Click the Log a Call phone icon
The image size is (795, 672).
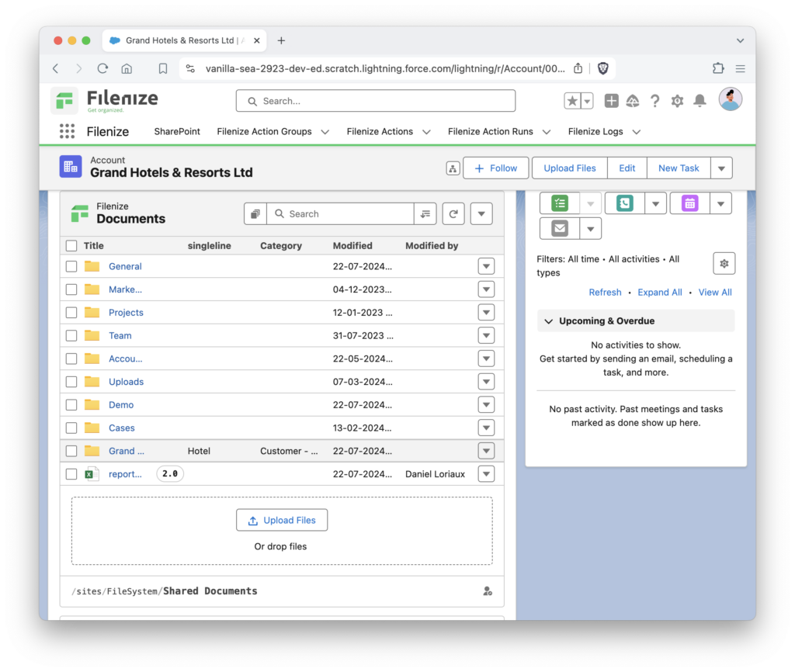click(x=625, y=204)
